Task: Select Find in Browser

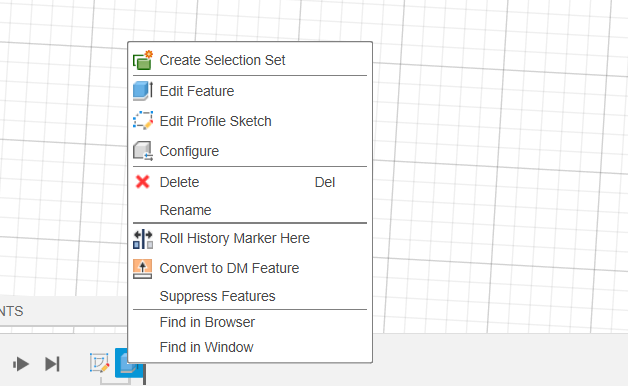Action: pos(250,322)
